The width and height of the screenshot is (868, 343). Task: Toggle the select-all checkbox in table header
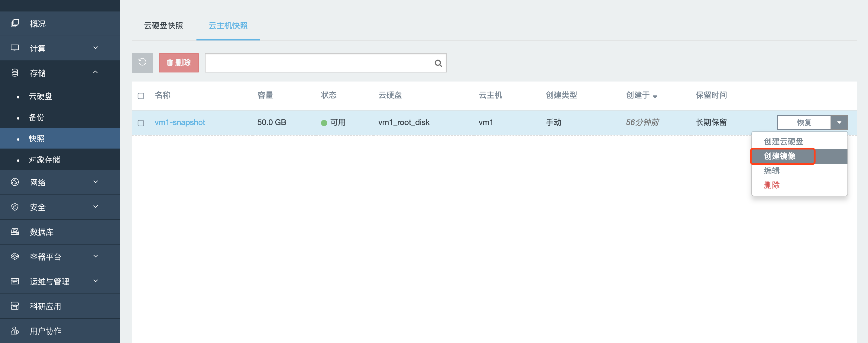[141, 96]
